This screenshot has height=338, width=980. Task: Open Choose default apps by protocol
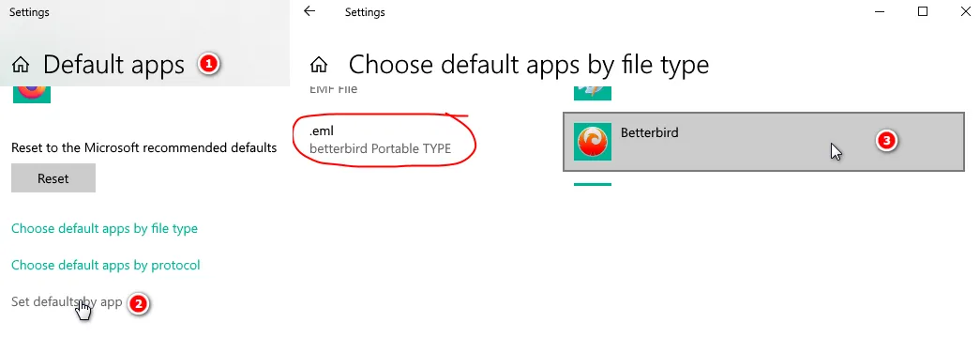(x=106, y=265)
